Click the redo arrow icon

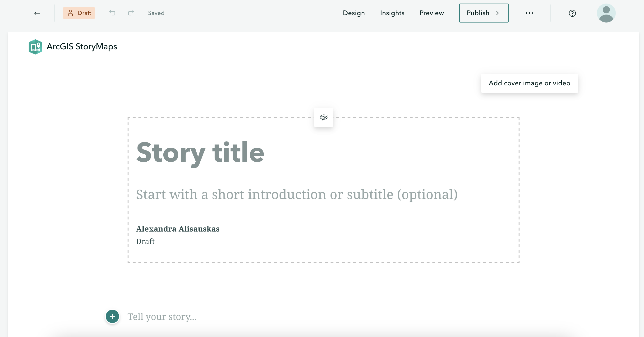coord(131,13)
